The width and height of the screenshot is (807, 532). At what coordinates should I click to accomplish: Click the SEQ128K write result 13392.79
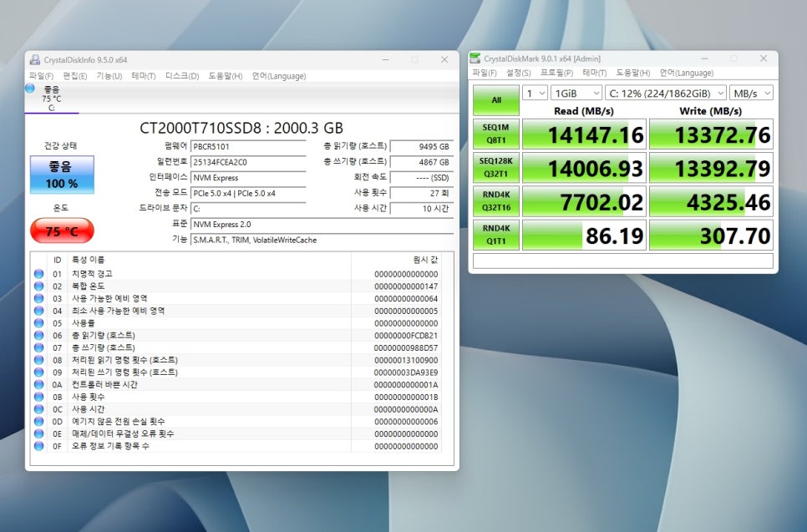(711, 168)
